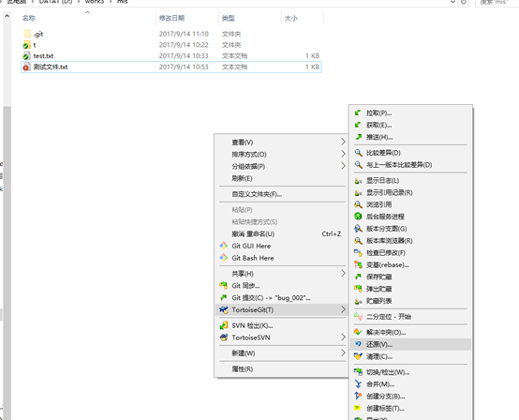Sort by the 修改日期 column header

(x=187, y=18)
